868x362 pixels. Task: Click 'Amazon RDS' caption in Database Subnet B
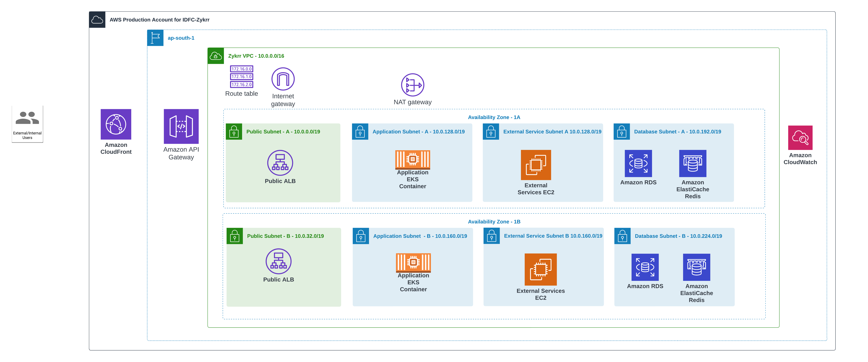click(x=645, y=286)
